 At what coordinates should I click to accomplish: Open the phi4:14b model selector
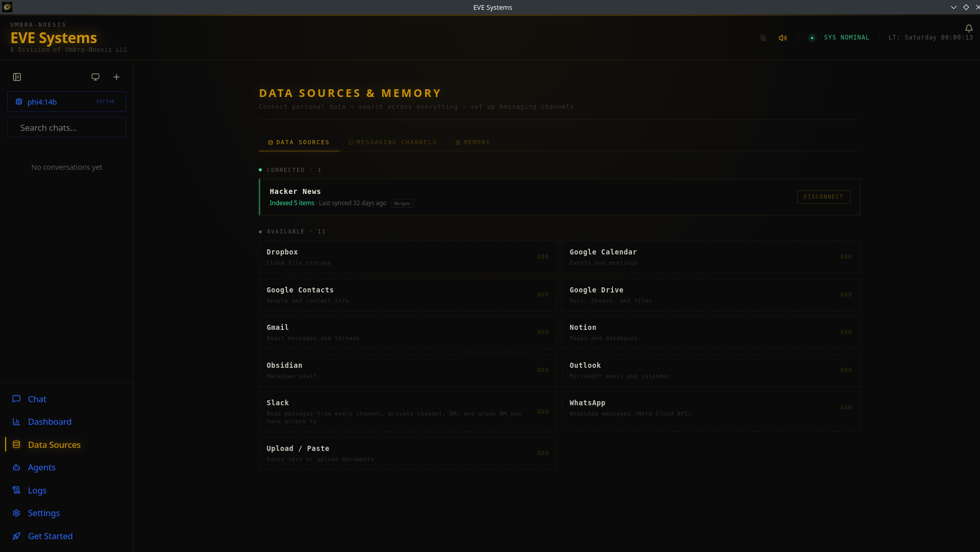coord(67,102)
